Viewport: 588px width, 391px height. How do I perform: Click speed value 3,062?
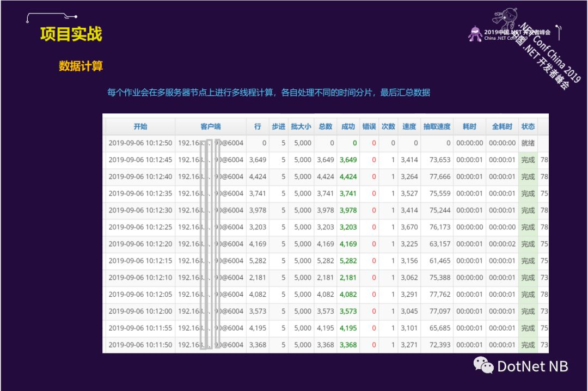tap(409, 278)
